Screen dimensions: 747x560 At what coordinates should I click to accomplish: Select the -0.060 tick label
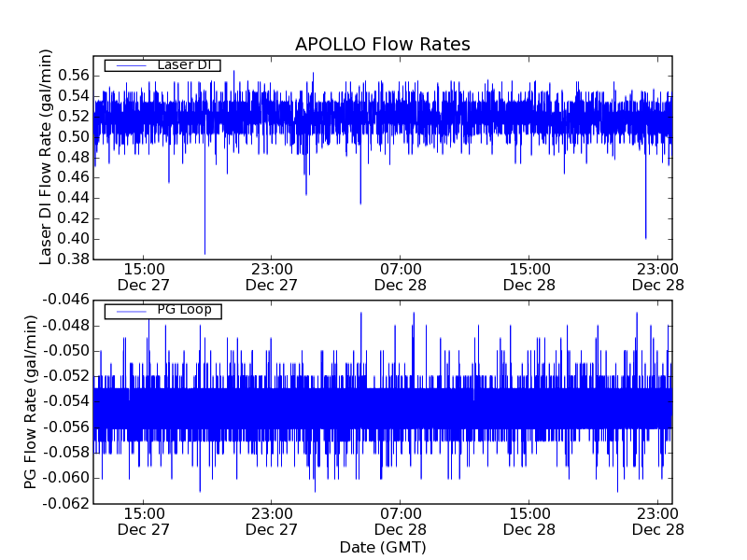[65, 478]
